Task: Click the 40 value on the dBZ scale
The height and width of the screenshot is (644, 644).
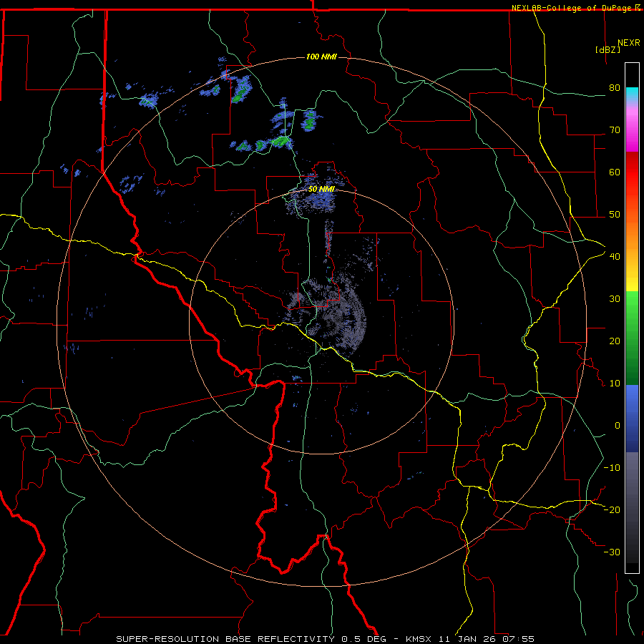Action: pyautogui.click(x=615, y=257)
